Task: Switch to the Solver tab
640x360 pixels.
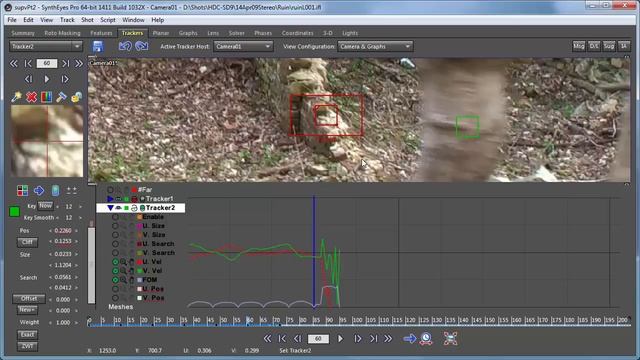Action: 236,33
